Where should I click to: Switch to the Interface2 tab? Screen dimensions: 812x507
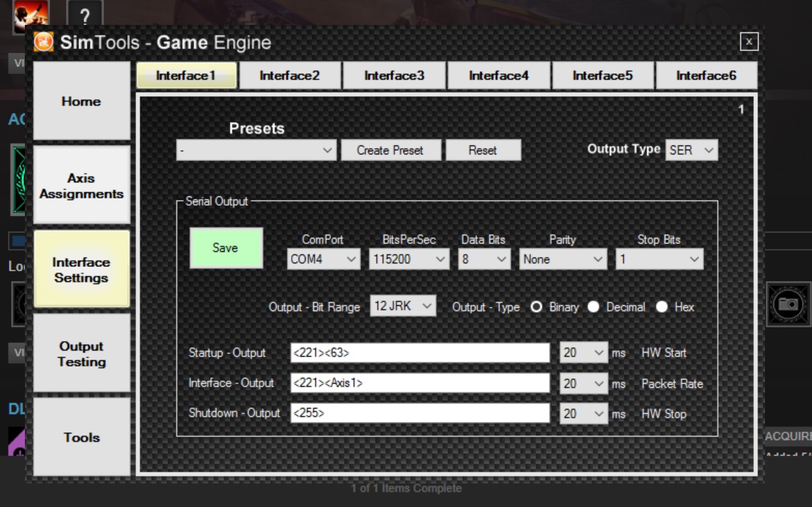290,75
